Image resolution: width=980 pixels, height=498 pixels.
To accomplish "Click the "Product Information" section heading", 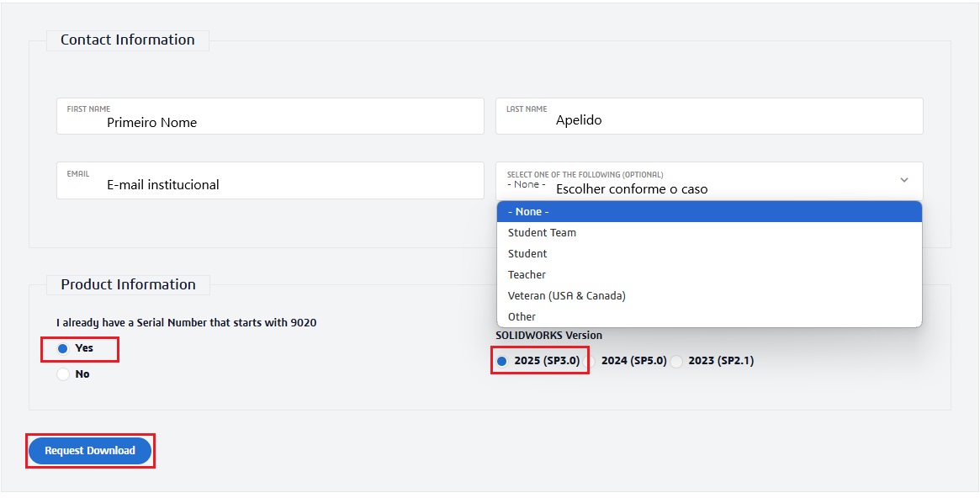I will (x=128, y=284).
